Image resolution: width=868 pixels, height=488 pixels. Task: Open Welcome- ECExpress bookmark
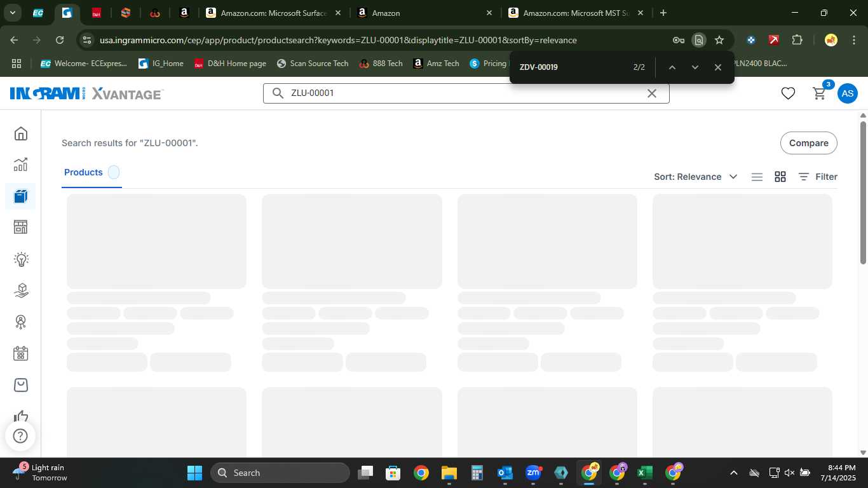pos(83,64)
